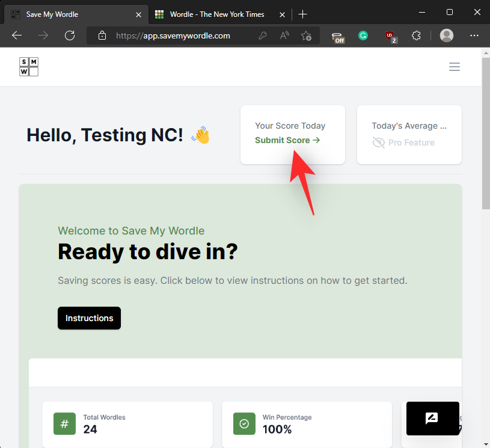Click the crossed-eye Pro Feature icon

(378, 143)
